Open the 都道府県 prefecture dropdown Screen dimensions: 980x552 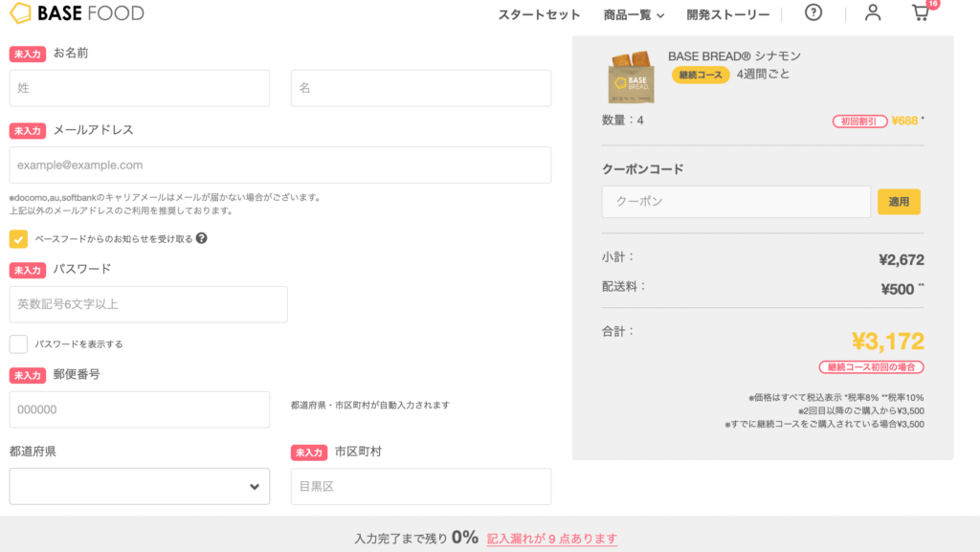point(140,486)
